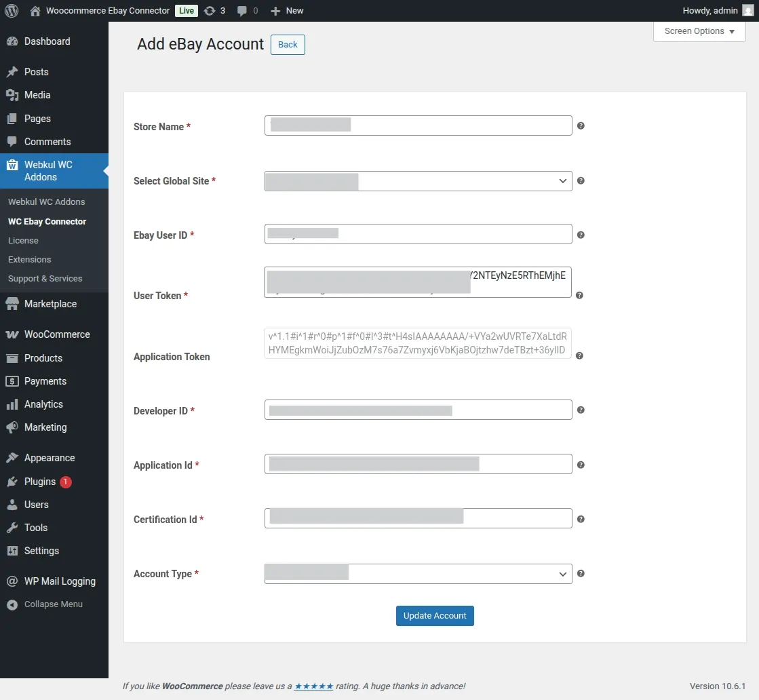Viewport: 759px width, 700px height.
Task: Click the Certification Id input field
Action: [x=419, y=518]
